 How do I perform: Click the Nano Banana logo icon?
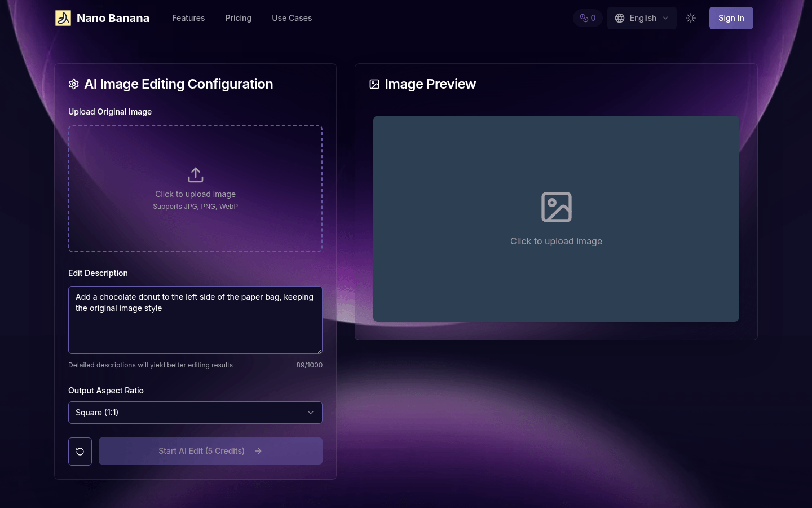pos(63,18)
